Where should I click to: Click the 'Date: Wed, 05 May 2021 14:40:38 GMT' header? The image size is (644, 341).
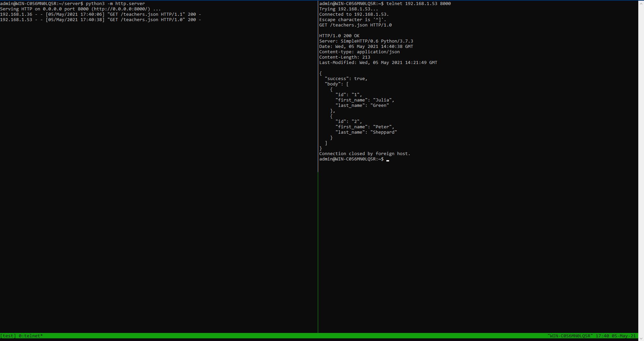[366, 47]
